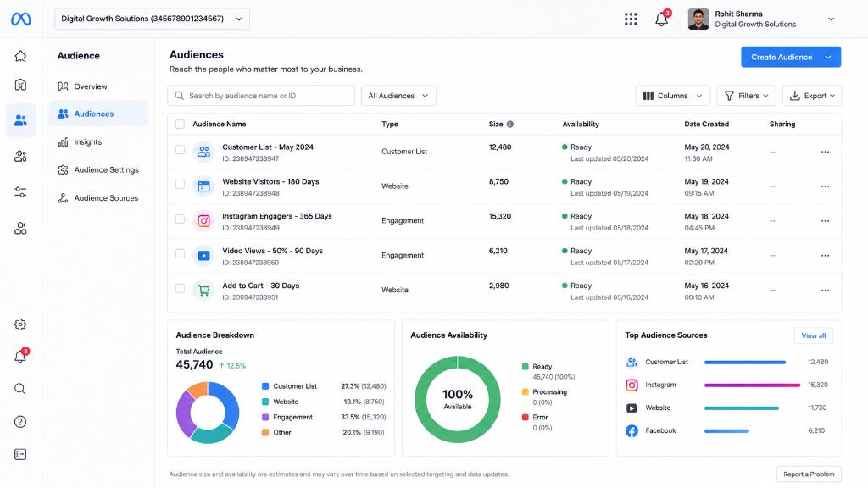Image resolution: width=868 pixels, height=488 pixels.
Task: Click the Audience Breakdown donut chart
Action: click(208, 413)
